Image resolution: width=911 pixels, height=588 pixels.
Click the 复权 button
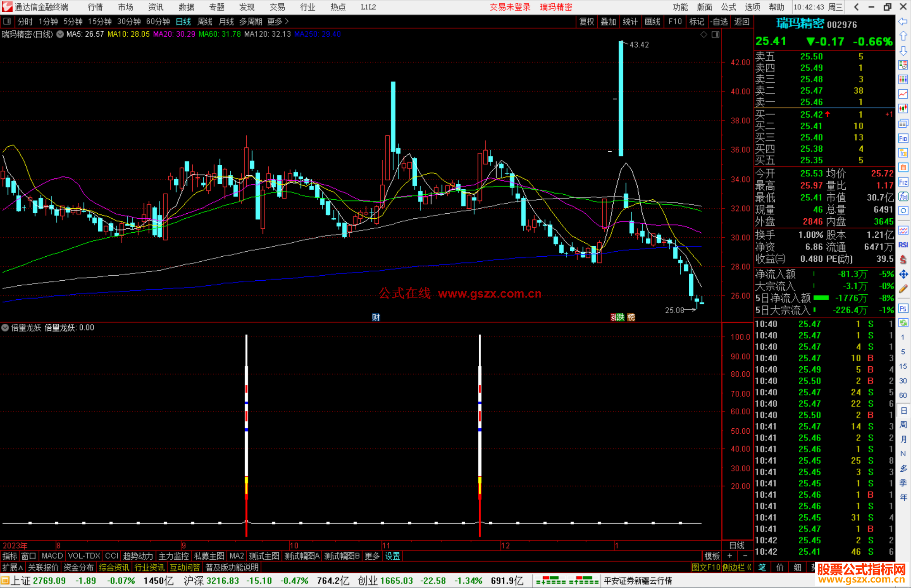point(586,21)
